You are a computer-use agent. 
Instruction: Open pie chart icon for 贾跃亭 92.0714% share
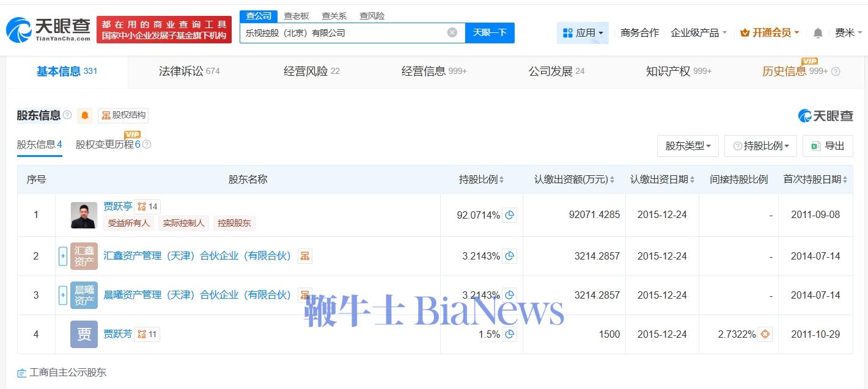coord(510,215)
